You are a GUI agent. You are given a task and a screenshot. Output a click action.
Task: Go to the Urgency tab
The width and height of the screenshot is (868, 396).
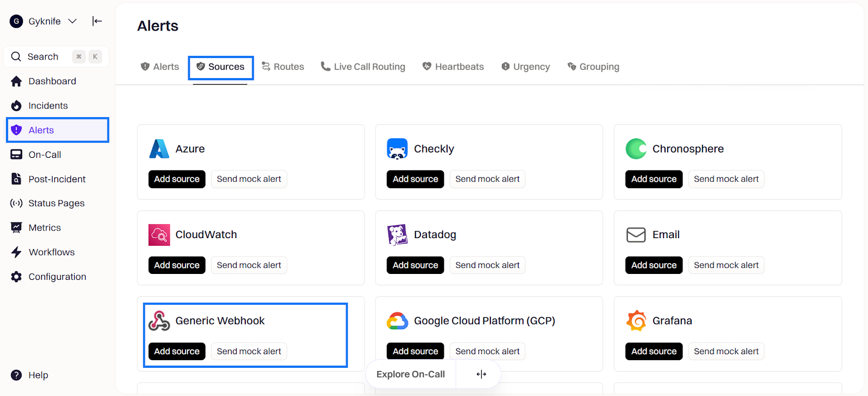pos(525,67)
